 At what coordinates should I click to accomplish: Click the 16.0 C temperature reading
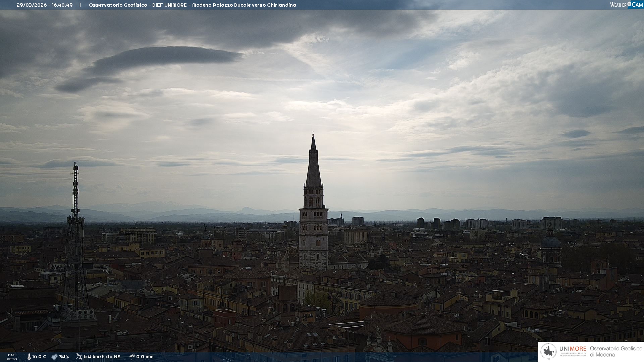coord(39,357)
